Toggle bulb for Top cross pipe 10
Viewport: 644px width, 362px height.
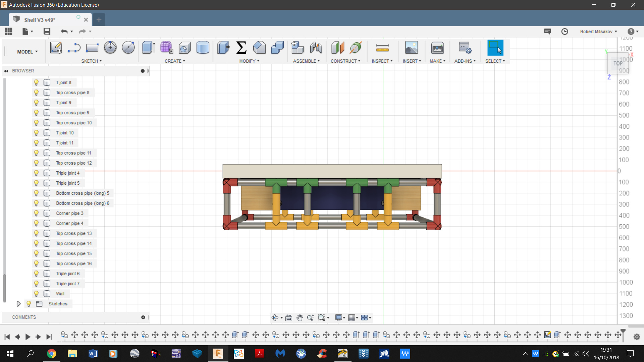coord(36,123)
